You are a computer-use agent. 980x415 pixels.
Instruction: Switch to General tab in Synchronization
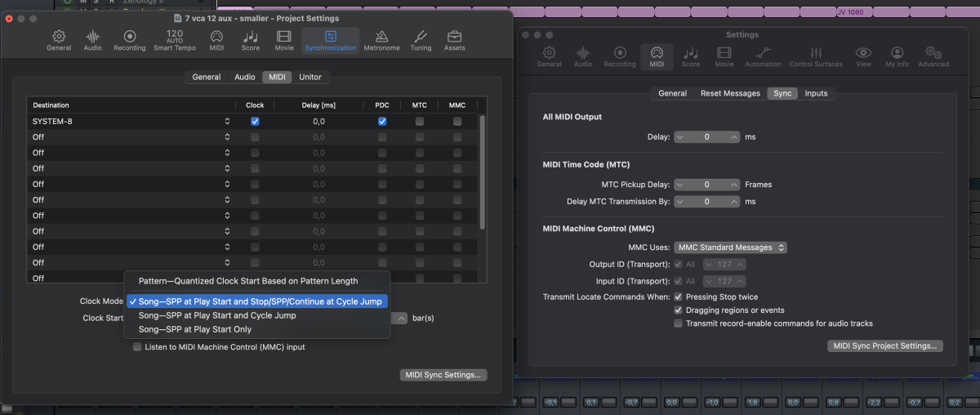[x=207, y=77]
